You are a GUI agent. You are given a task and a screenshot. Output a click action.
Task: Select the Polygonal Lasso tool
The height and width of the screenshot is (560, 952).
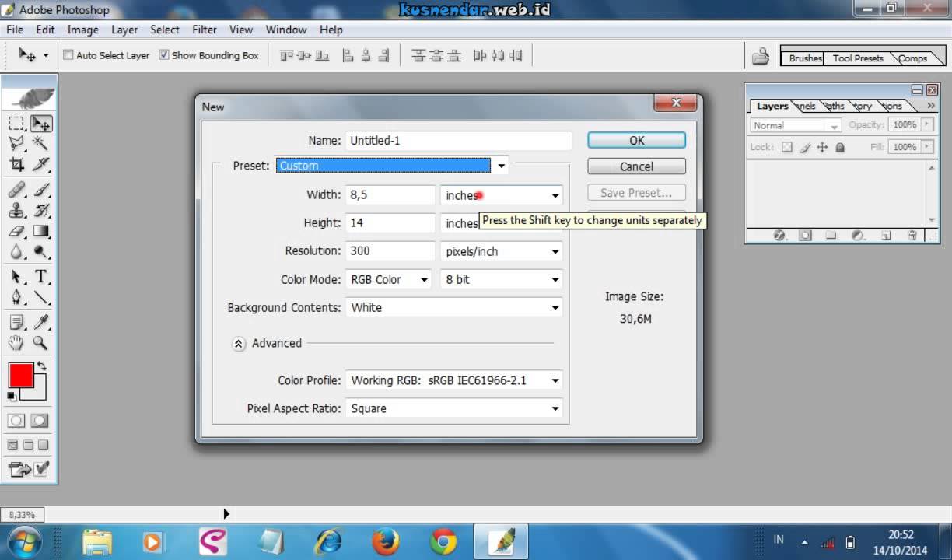(16, 143)
